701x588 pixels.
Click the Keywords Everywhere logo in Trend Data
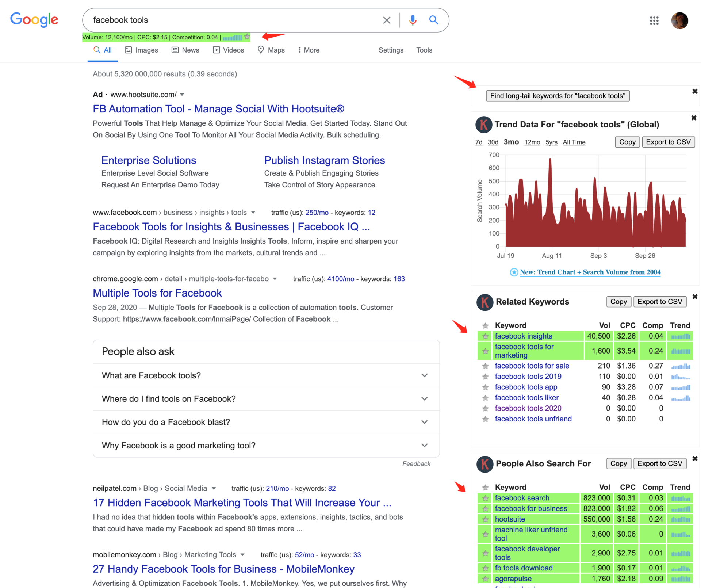tap(484, 125)
